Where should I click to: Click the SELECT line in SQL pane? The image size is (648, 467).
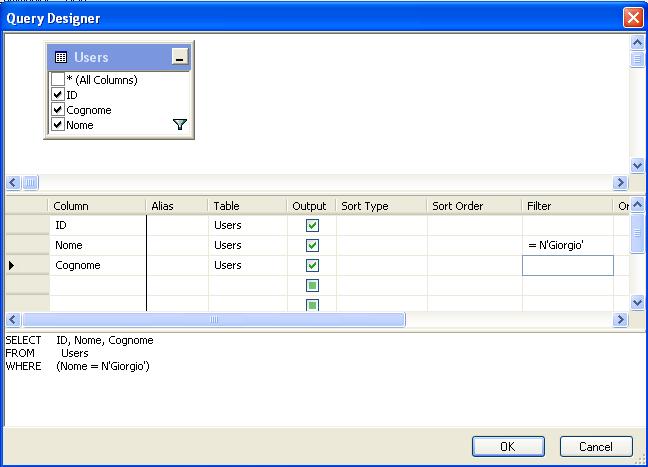click(79, 340)
